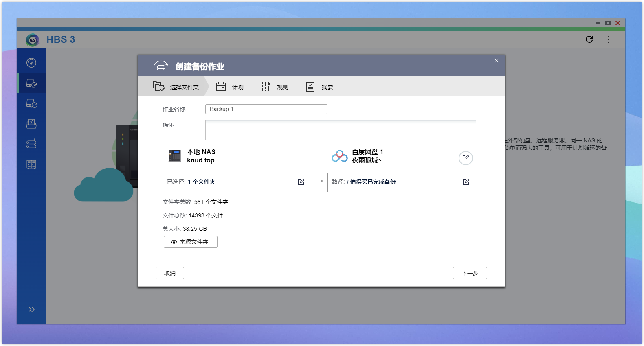644x346 pixels.
Task: Open the overview dashboard sidebar icon
Action: coord(31,63)
